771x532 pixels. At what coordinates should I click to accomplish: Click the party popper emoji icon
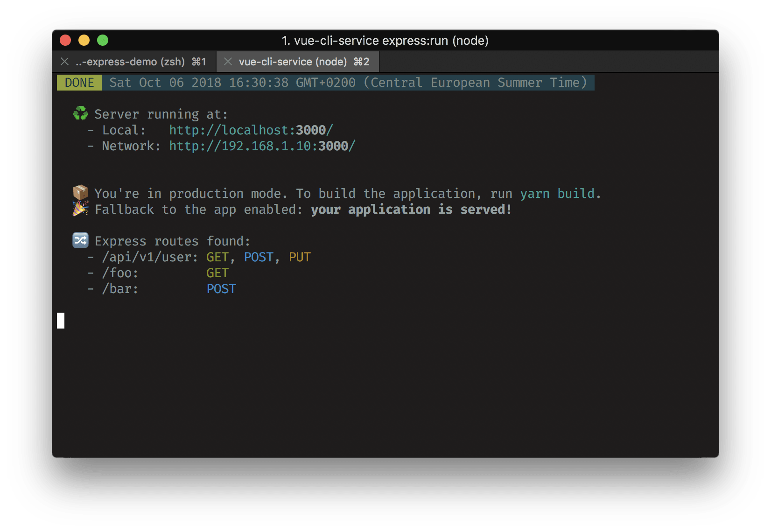tap(81, 209)
